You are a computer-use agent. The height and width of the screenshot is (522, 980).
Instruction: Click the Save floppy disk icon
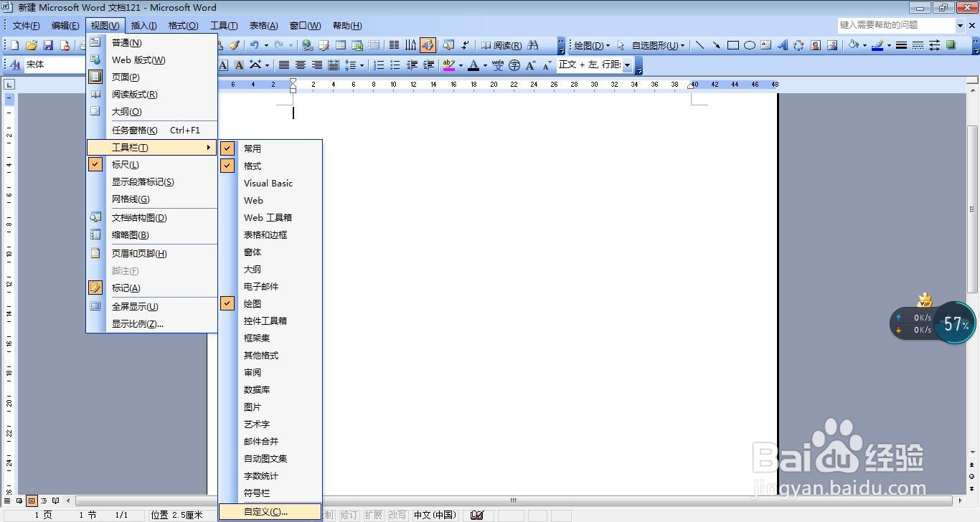coord(48,45)
